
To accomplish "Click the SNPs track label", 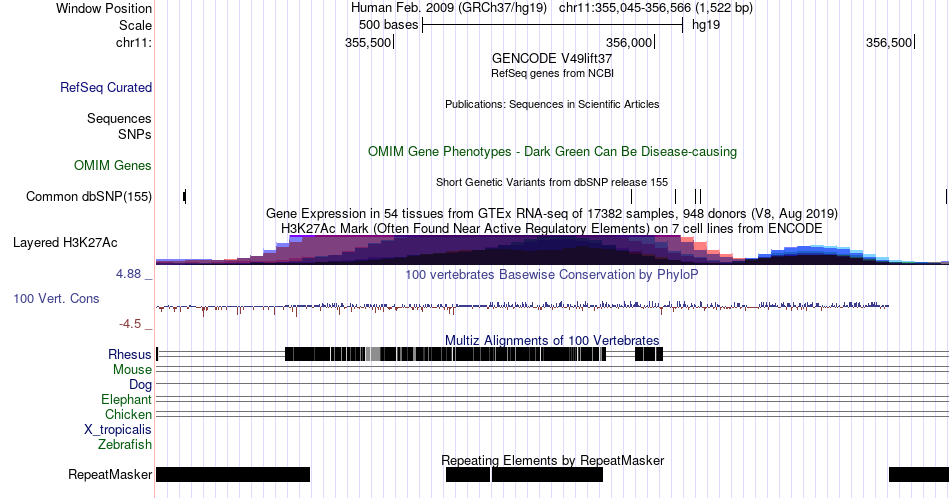I will point(135,134).
